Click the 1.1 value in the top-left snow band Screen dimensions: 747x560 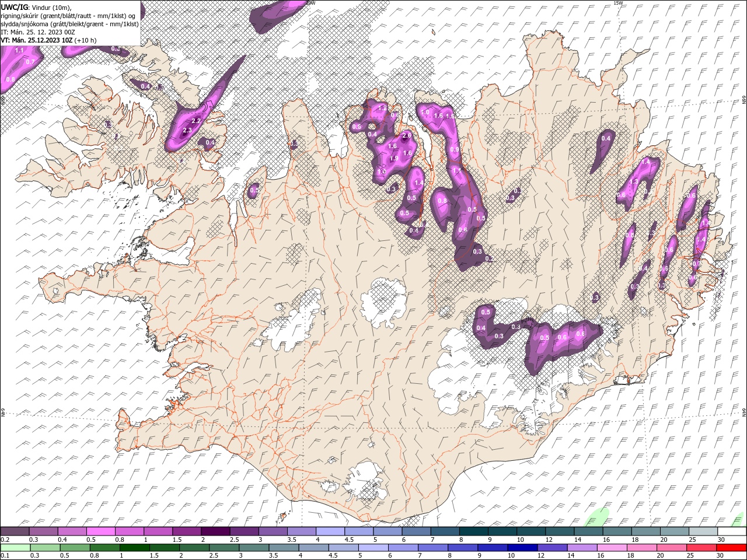coord(19,51)
